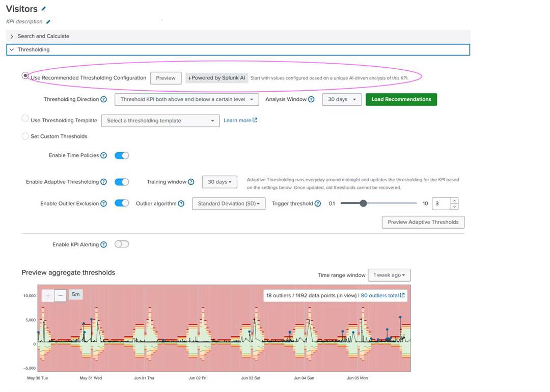The height and width of the screenshot is (392, 550).
Task: Edit the KPI description with pencil icon
Action: [x=48, y=22]
